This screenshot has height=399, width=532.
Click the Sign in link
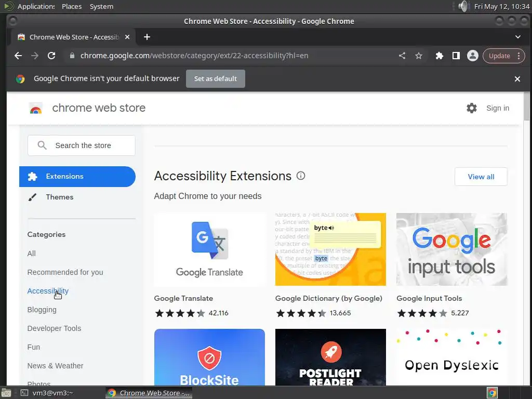coord(497,108)
